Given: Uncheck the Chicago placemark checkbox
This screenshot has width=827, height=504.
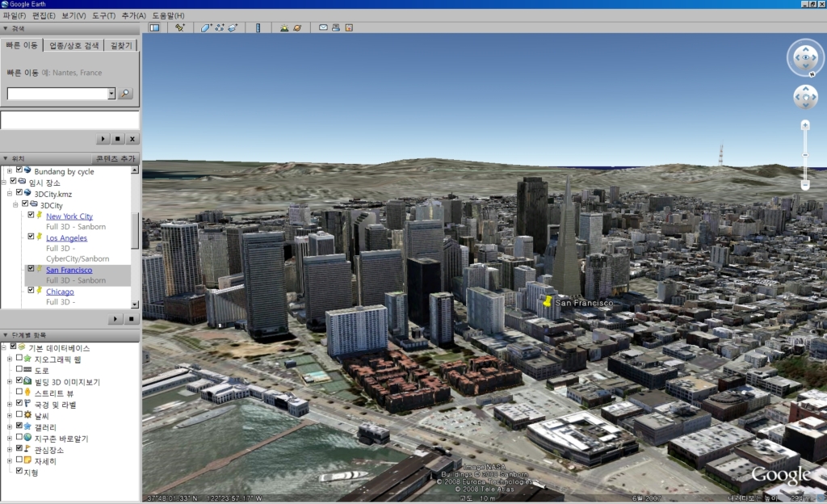Looking at the screenshot, I should coord(31,291).
